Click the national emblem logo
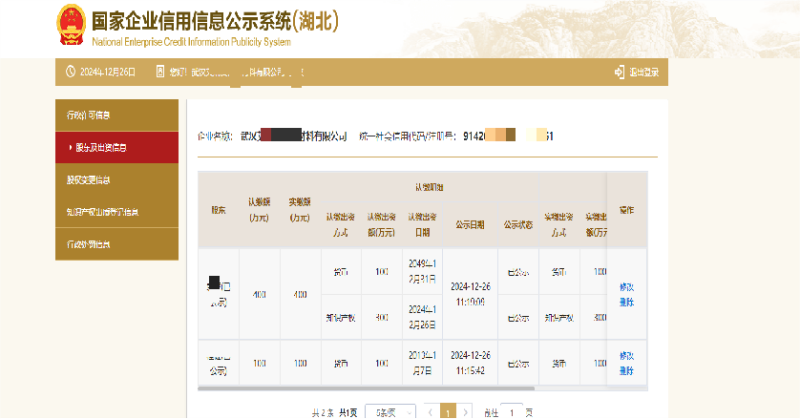The height and width of the screenshot is (419, 800). point(70,25)
